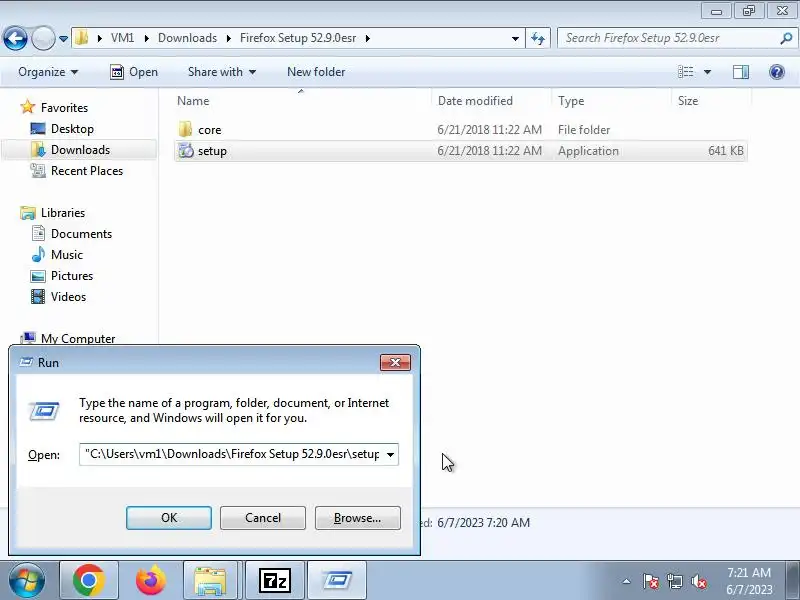This screenshot has width=800, height=600.
Task: Launch Firefox from the taskbar
Action: (x=151, y=581)
